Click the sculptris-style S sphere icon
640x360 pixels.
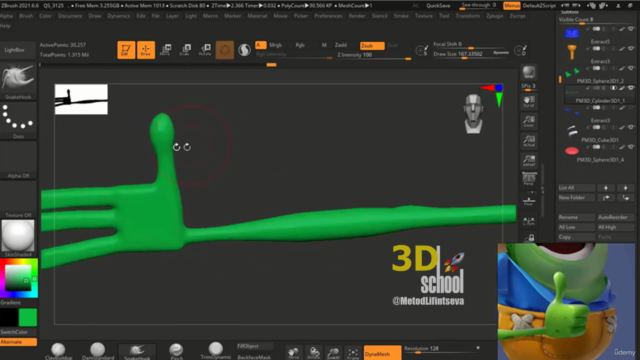tap(244, 50)
